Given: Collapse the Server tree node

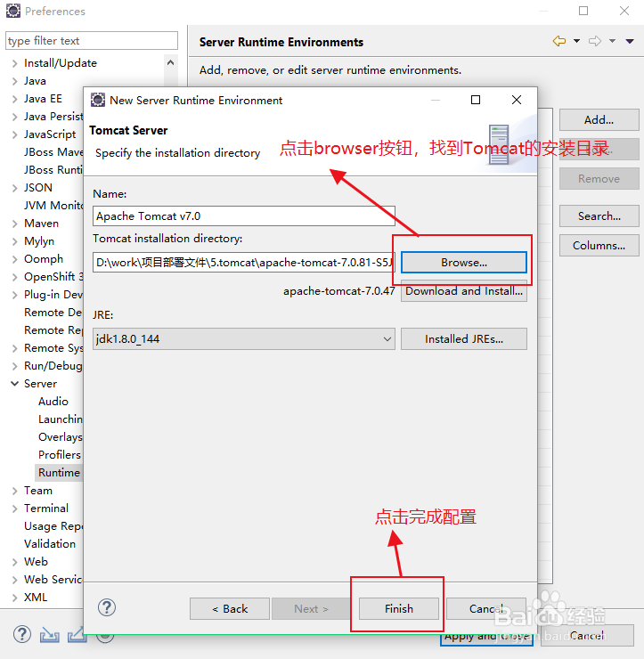Looking at the screenshot, I should (15, 384).
